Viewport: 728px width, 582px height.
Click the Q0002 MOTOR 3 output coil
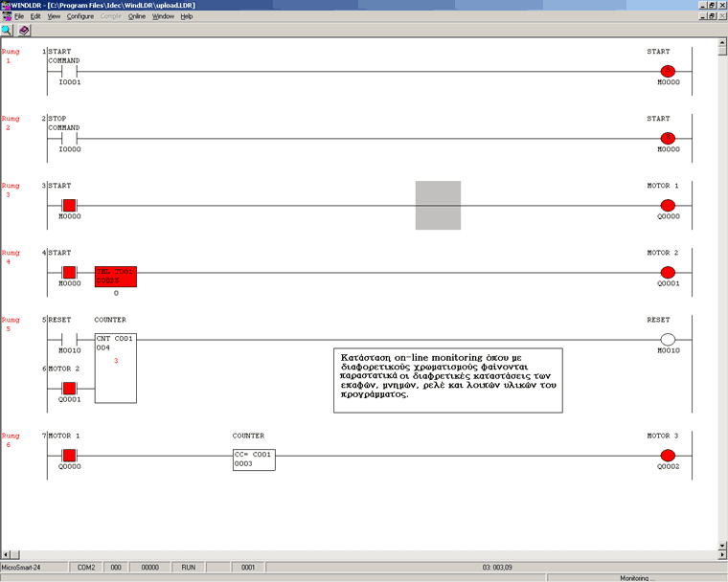click(668, 456)
